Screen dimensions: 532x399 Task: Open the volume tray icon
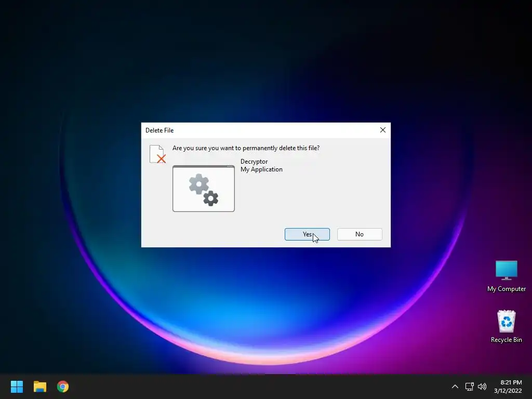[x=482, y=387]
